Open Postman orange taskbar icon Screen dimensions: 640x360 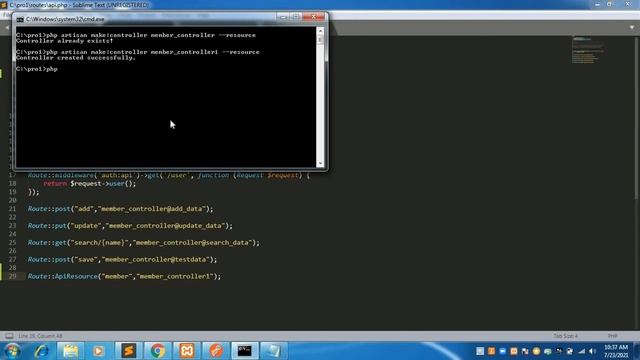click(216, 351)
